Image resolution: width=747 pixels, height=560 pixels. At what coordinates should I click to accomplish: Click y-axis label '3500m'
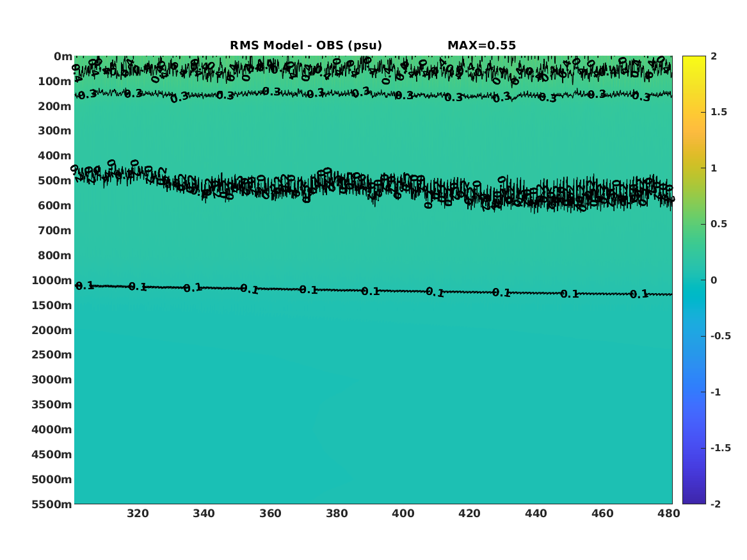pos(52,404)
